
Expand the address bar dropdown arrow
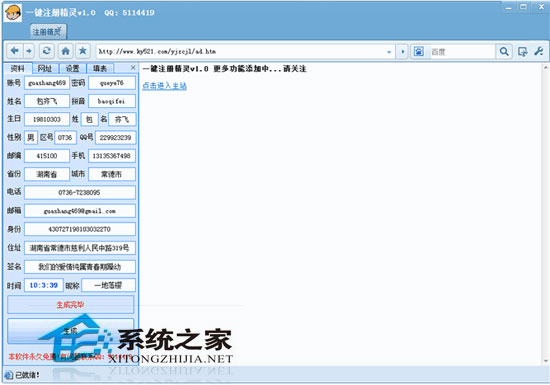389,52
